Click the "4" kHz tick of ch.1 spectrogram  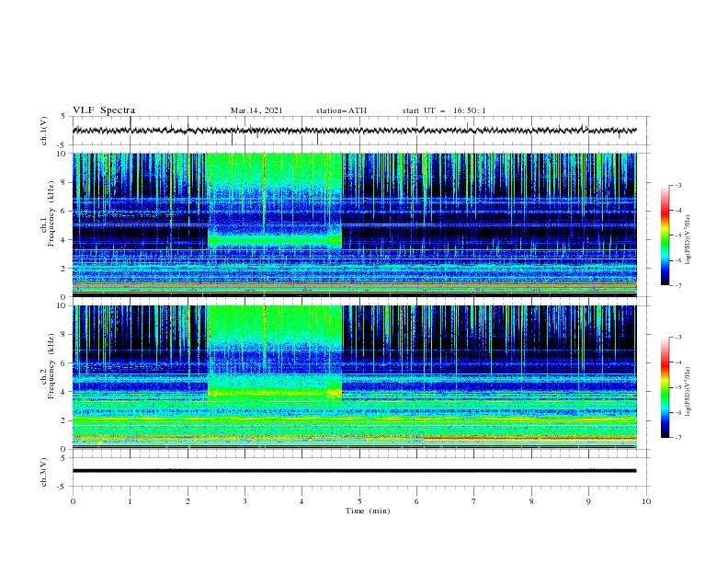pos(64,240)
